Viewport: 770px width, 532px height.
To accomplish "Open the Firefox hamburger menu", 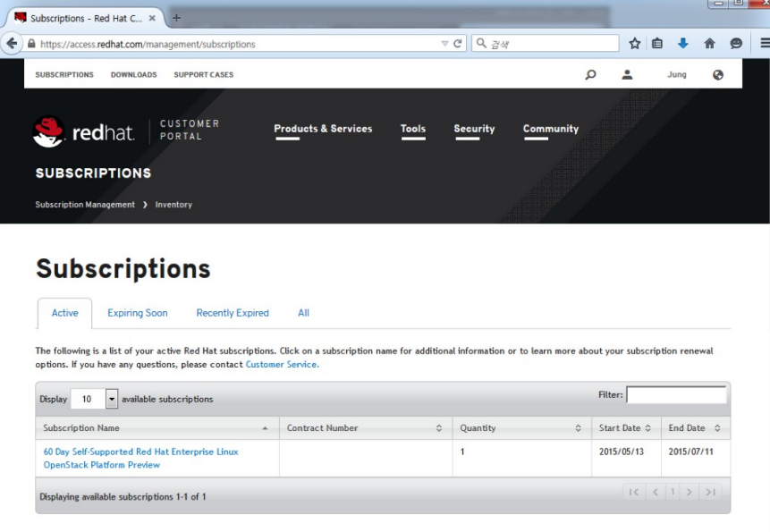I will click(x=765, y=44).
